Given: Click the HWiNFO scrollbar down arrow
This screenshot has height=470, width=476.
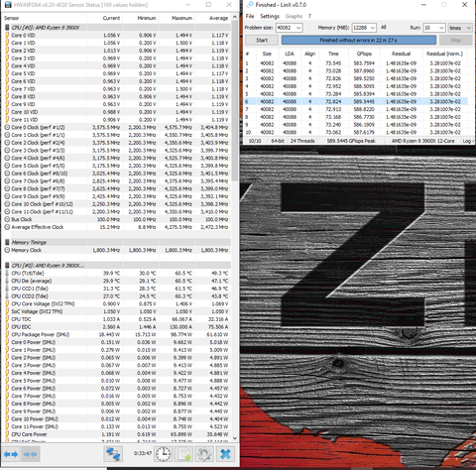Looking at the screenshot, I should (235, 438).
